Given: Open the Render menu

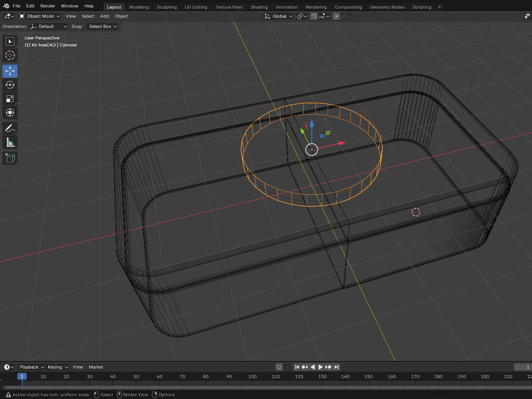Looking at the screenshot, I should (x=48, y=6).
